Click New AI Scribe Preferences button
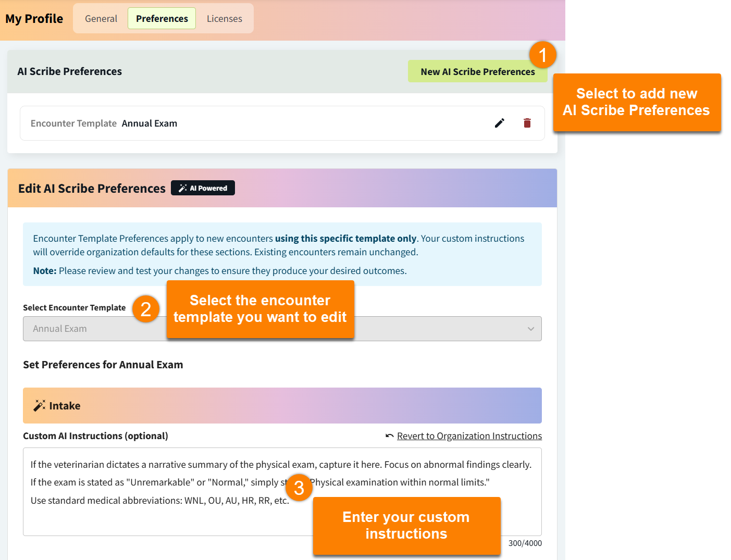Screen dimensions: 731x560 (477, 71)
